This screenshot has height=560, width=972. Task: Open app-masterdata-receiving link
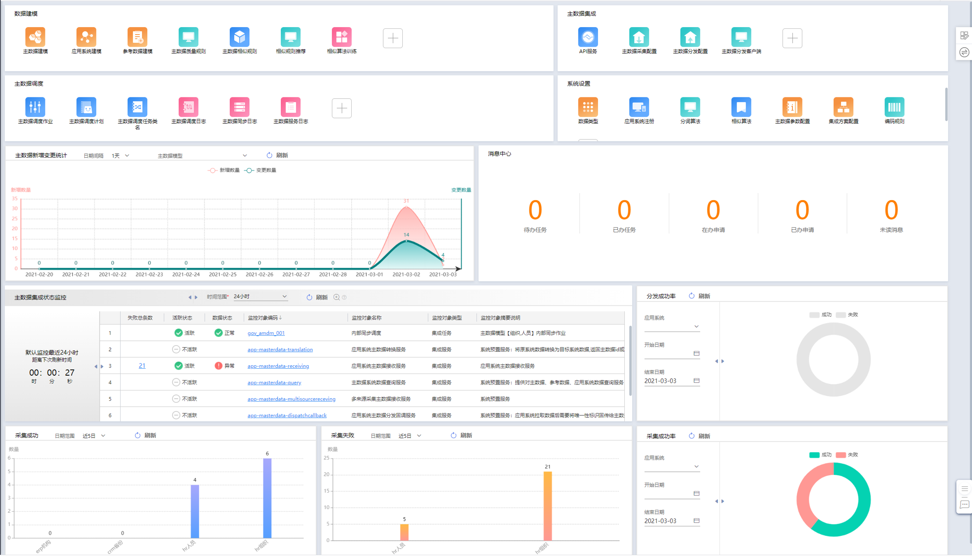point(278,366)
